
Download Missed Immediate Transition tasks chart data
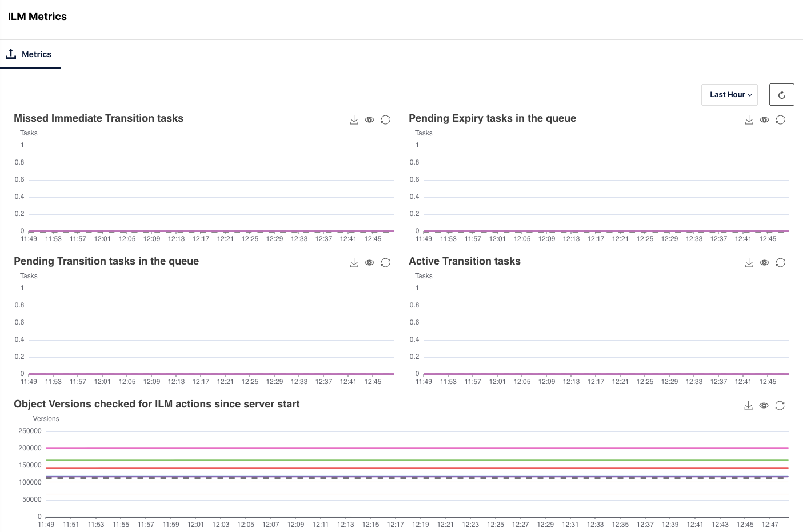pyautogui.click(x=354, y=120)
